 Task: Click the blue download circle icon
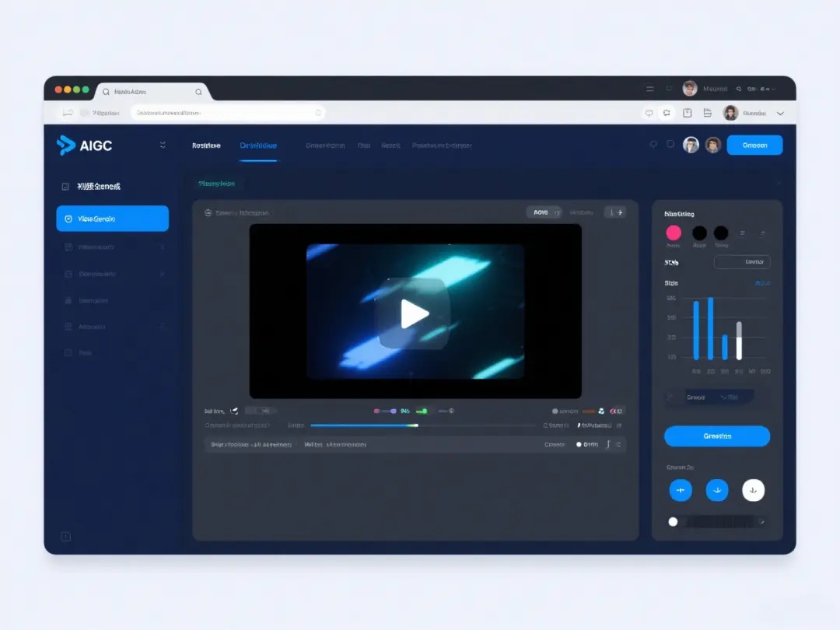pyautogui.click(x=717, y=490)
